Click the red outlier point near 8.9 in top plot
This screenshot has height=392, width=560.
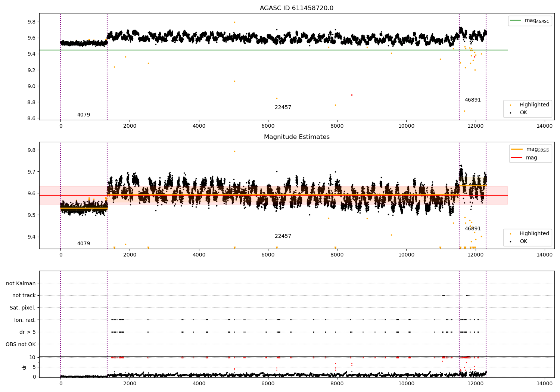click(x=352, y=95)
